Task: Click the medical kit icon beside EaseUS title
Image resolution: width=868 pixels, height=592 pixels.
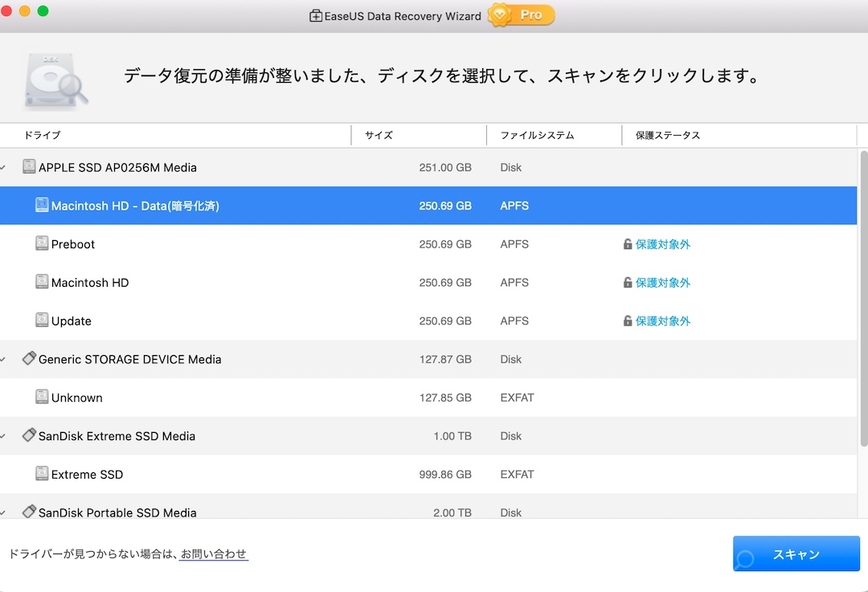Action: [x=316, y=16]
